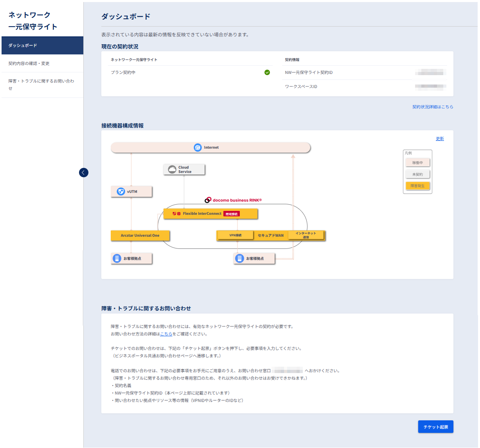This screenshot has width=480, height=448.
Task: Click the vUTM shield icon
Action: tap(121, 192)
